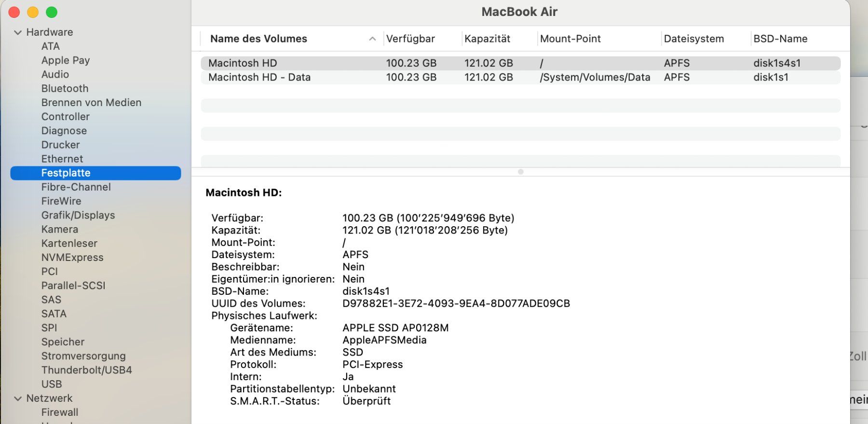Sort by Kapazität column header
Viewport: 868px width, 424px height.
[487, 39]
